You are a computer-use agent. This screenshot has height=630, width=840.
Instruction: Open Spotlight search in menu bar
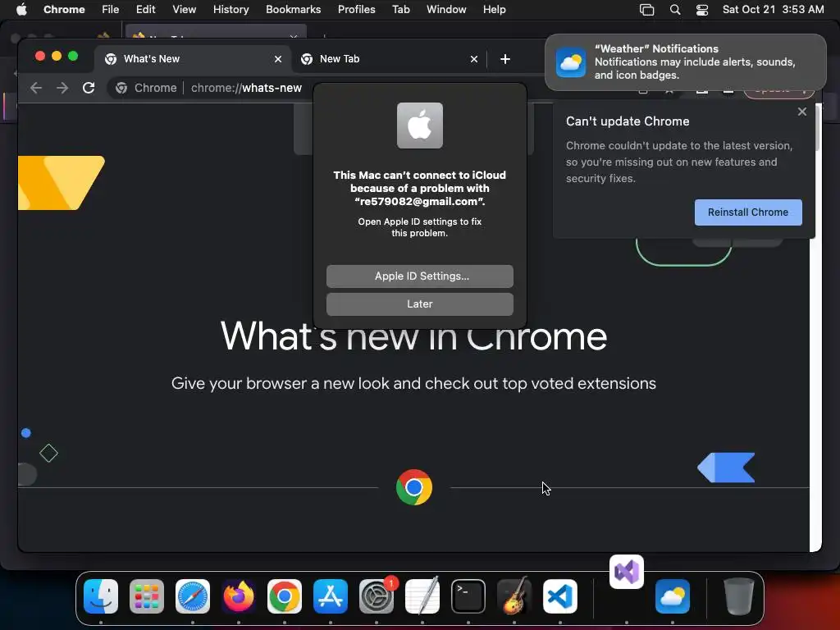675,10
